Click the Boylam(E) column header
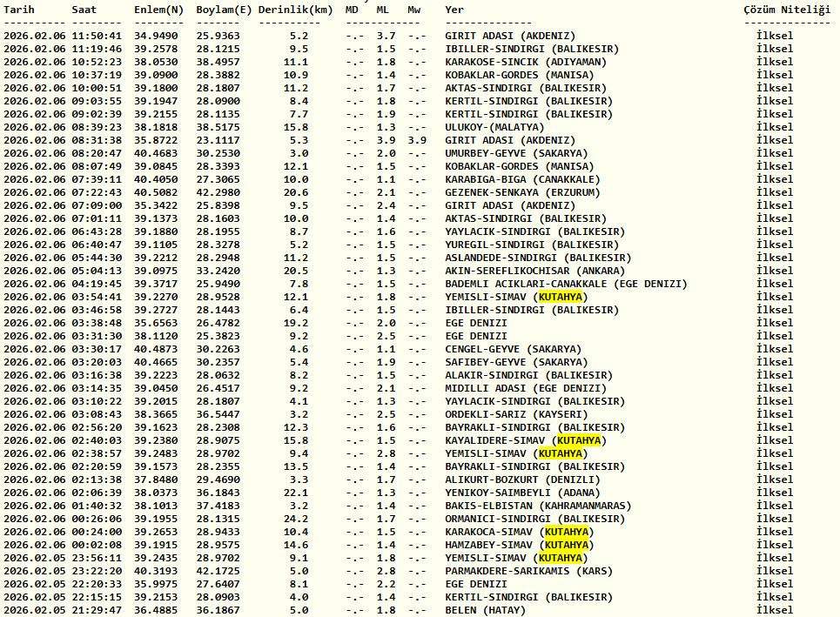840x617 pixels. (224, 9)
